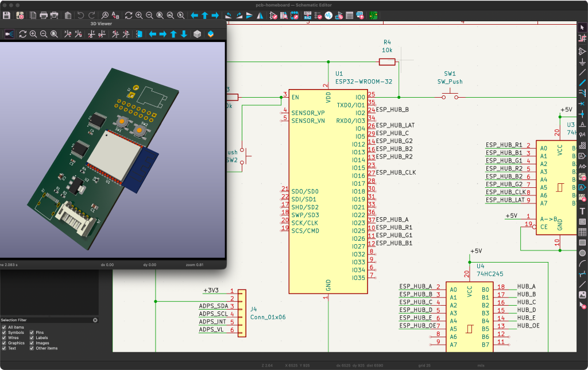Image resolution: width=588 pixels, height=370 pixels.
Task: Click the Save button in the toolbar
Action: click(x=6, y=16)
